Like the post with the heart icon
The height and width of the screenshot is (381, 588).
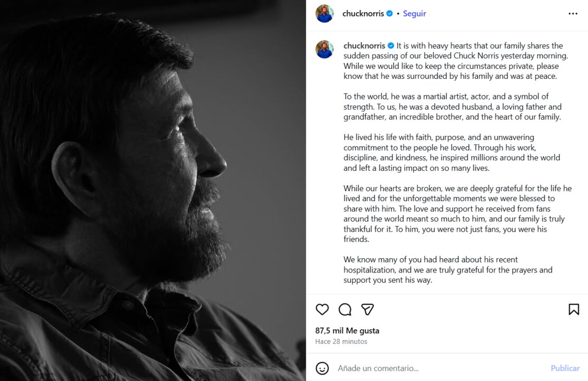322,310
